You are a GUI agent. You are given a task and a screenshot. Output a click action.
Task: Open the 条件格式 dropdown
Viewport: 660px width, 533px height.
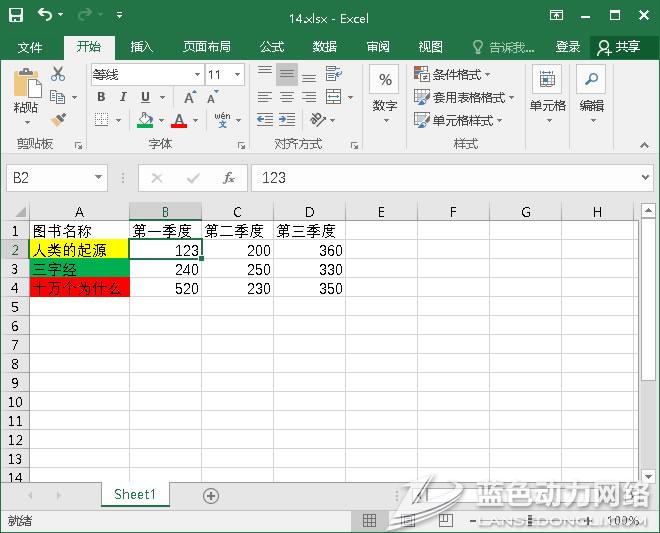coord(452,75)
